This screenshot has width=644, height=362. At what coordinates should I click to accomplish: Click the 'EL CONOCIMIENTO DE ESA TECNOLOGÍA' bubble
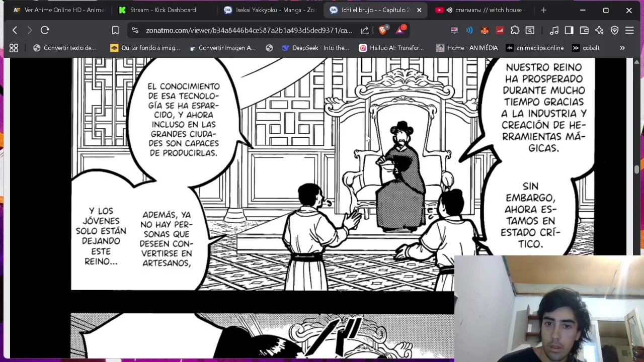click(183, 120)
